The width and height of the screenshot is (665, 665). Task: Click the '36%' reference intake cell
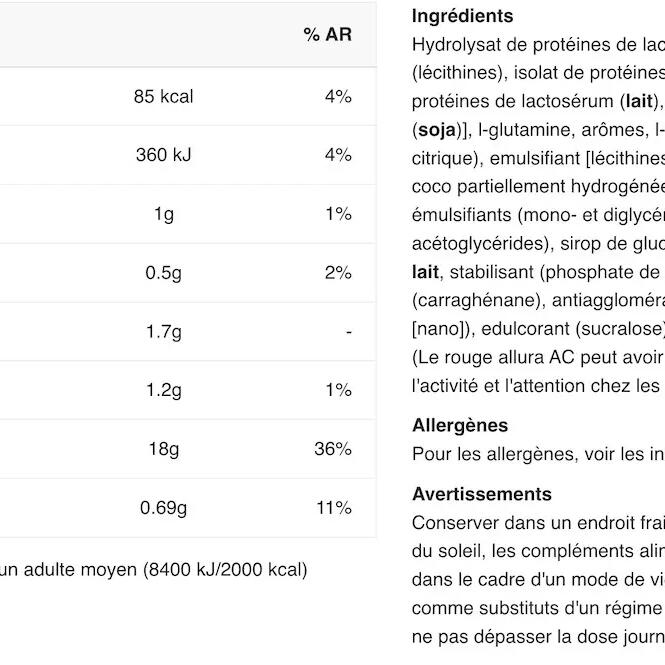click(x=333, y=449)
